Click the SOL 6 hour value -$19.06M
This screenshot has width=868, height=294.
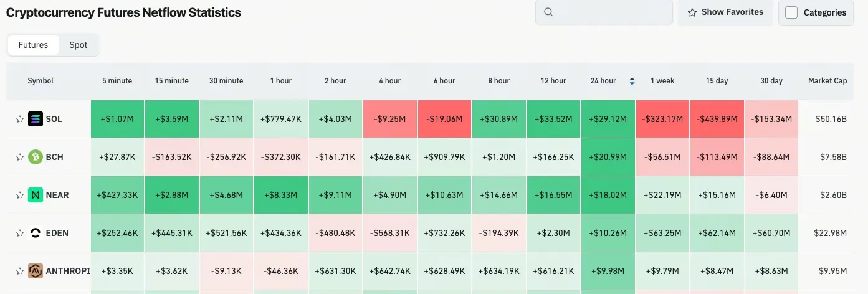[x=444, y=119]
